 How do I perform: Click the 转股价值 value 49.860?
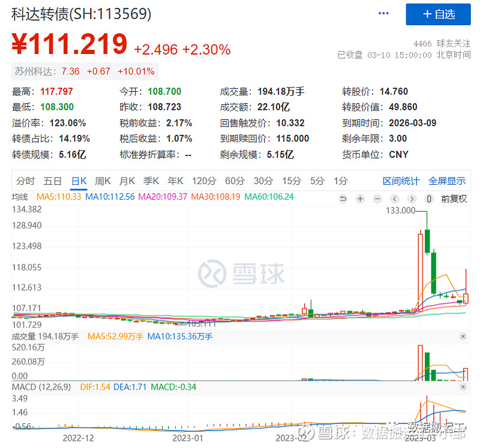coord(403,107)
